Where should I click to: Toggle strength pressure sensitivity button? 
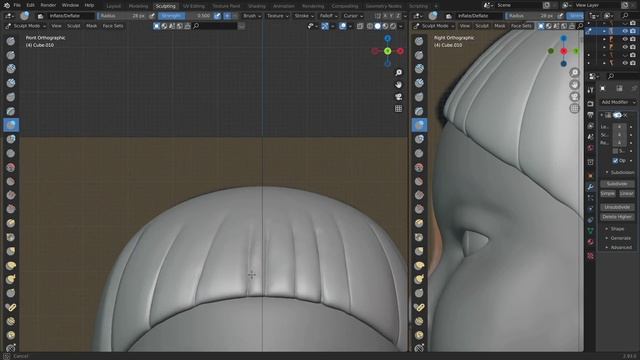pyautogui.click(x=218, y=16)
